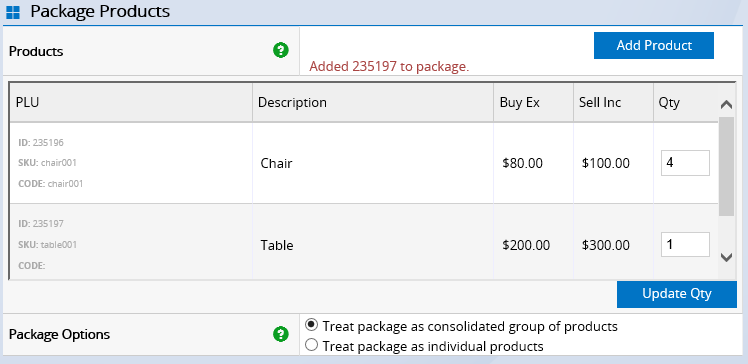748x364 pixels.
Task: Click the Description column header
Action: coord(373,103)
